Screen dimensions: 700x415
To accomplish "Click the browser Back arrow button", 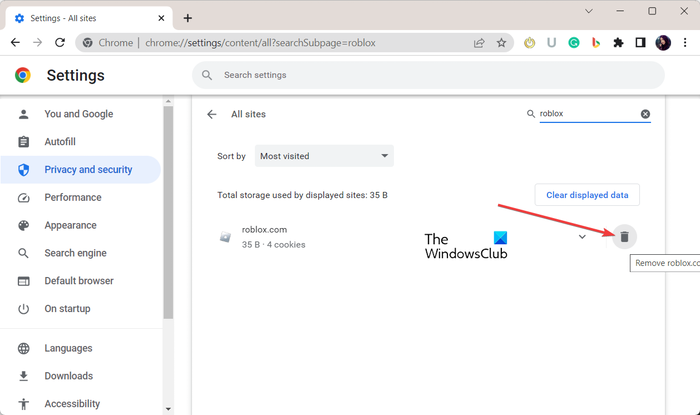I will [x=15, y=42].
